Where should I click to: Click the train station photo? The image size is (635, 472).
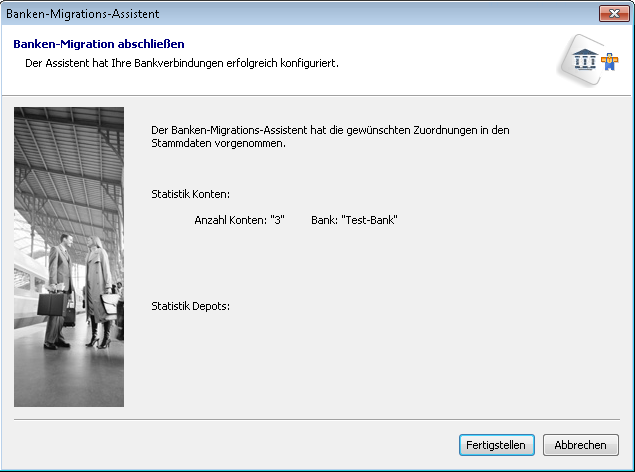pyautogui.click(x=69, y=256)
